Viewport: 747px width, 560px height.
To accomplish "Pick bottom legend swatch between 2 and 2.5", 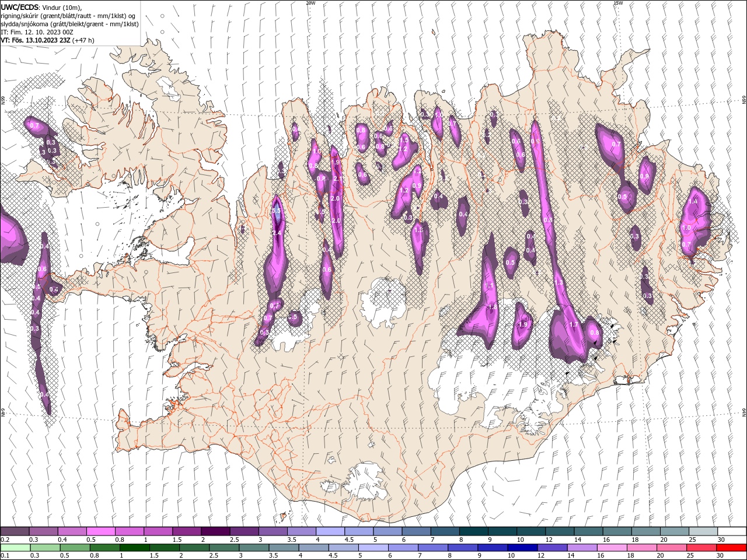I will click(194, 548).
